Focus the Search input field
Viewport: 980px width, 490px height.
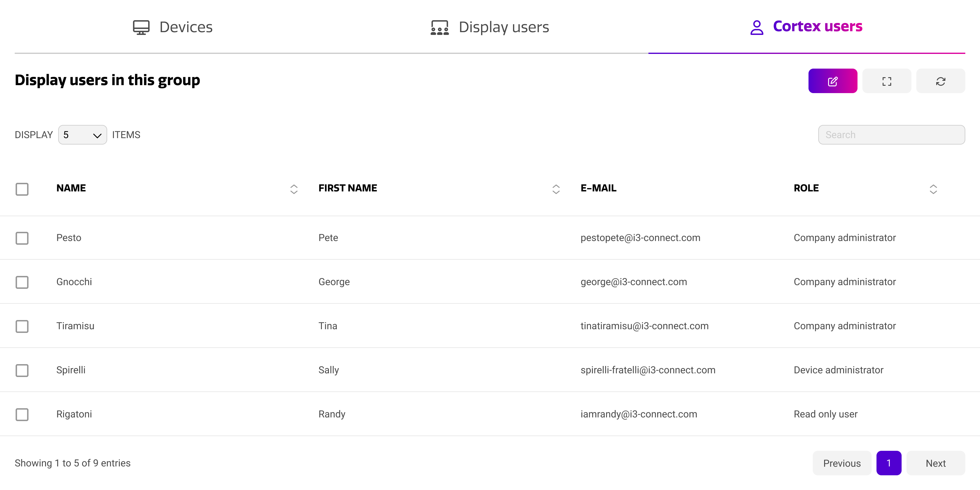pos(891,135)
